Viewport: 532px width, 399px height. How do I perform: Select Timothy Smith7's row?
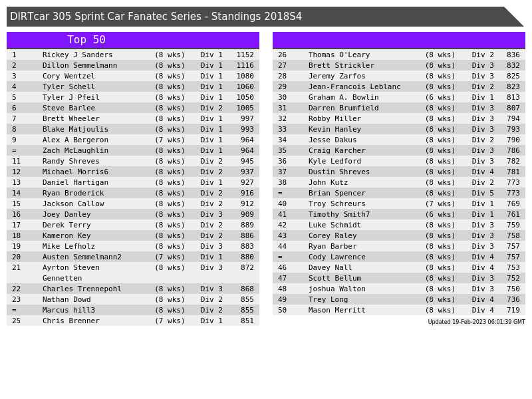(338, 215)
